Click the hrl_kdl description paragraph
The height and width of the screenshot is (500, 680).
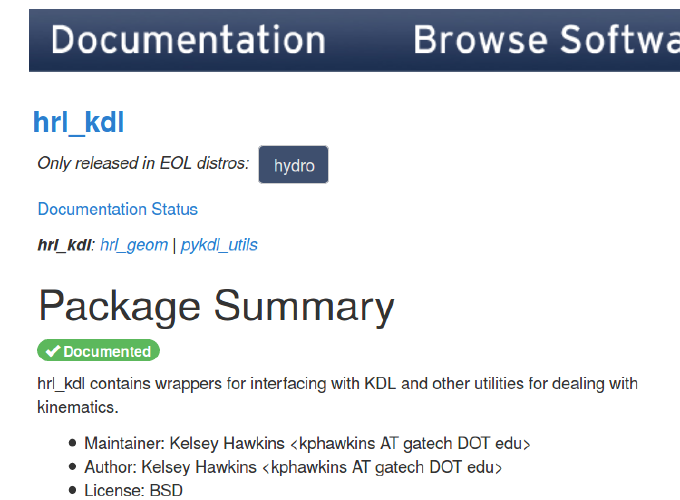click(337, 395)
